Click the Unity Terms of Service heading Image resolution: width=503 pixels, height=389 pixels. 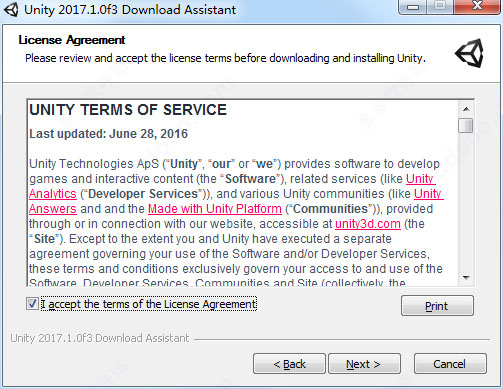click(128, 110)
